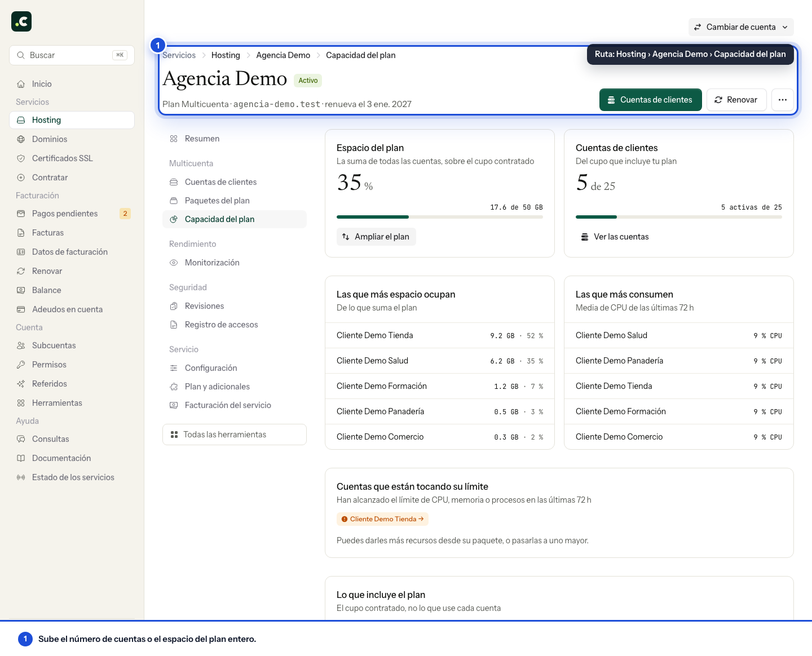Open the three-dots more options menu
The height and width of the screenshot is (656, 812).
tap(783, 100)
